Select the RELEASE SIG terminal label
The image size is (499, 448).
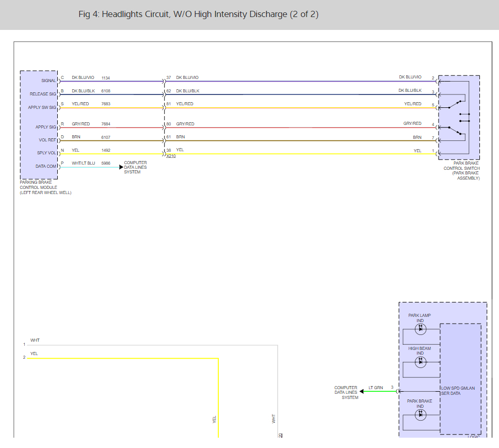43,94
